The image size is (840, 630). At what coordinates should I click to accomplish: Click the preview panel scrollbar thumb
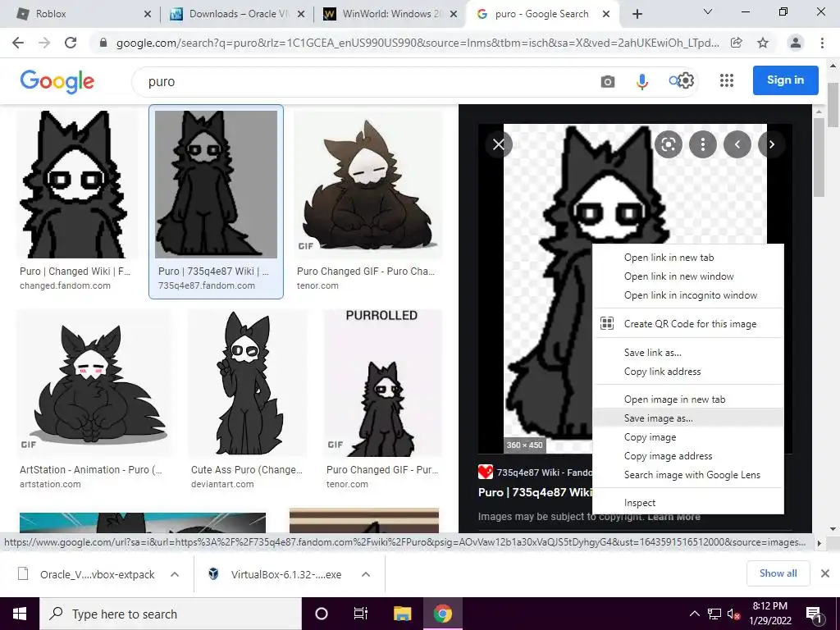[818, 157]
